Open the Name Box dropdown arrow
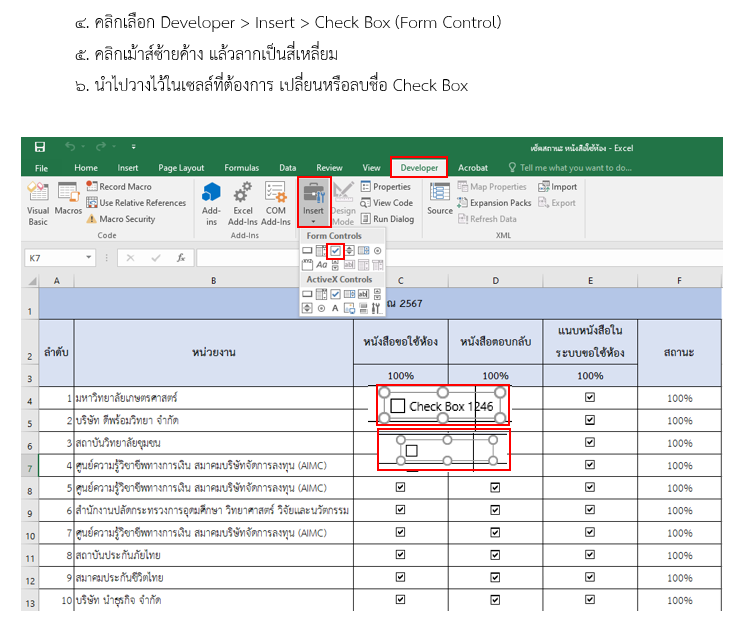 pyautogui.click(x=90, y=258)
